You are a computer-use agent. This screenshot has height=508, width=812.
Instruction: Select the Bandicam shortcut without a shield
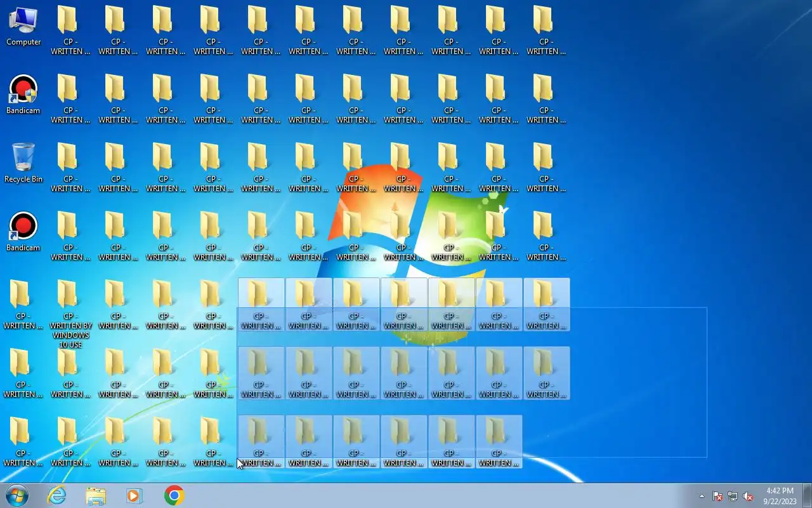(23, 232)
